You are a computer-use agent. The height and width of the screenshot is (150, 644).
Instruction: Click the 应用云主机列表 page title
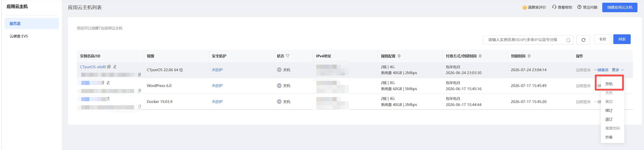[85, 7]
